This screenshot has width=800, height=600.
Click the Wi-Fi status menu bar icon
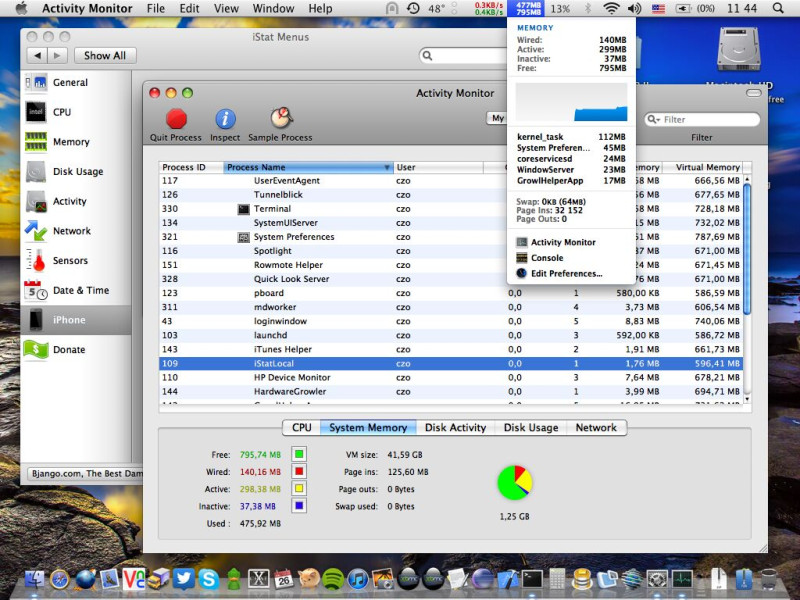coord(611,8)
